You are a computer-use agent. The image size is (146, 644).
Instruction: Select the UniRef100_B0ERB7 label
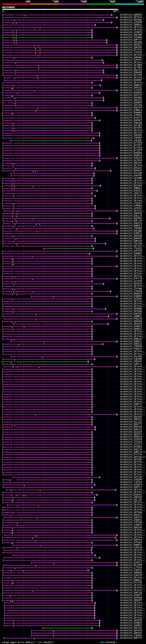click(131, 80)
